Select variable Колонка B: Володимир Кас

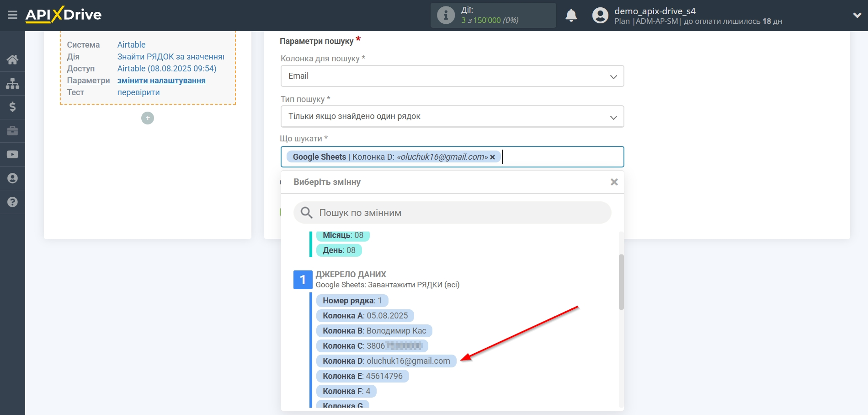point(374,331)
